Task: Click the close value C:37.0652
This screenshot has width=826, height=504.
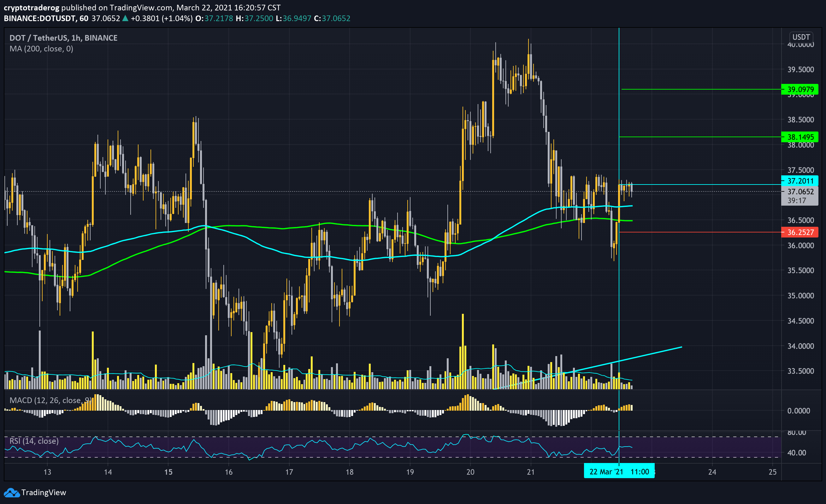Action: 332,18
